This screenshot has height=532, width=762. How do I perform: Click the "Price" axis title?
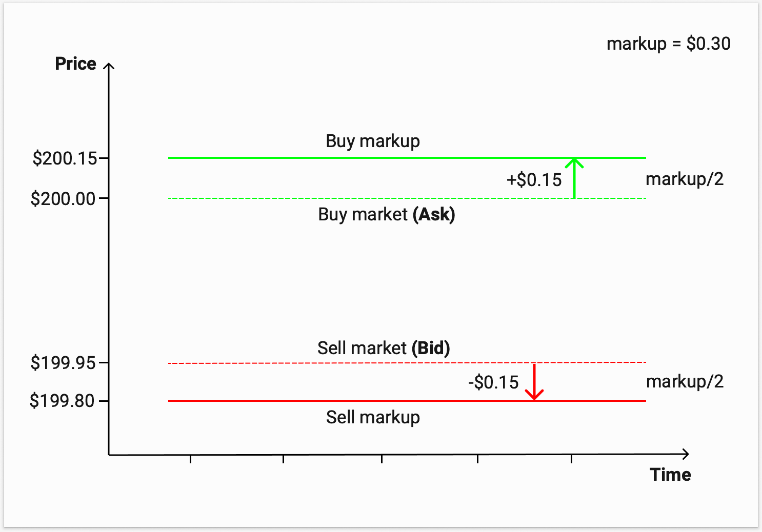[x=75, y=64]
